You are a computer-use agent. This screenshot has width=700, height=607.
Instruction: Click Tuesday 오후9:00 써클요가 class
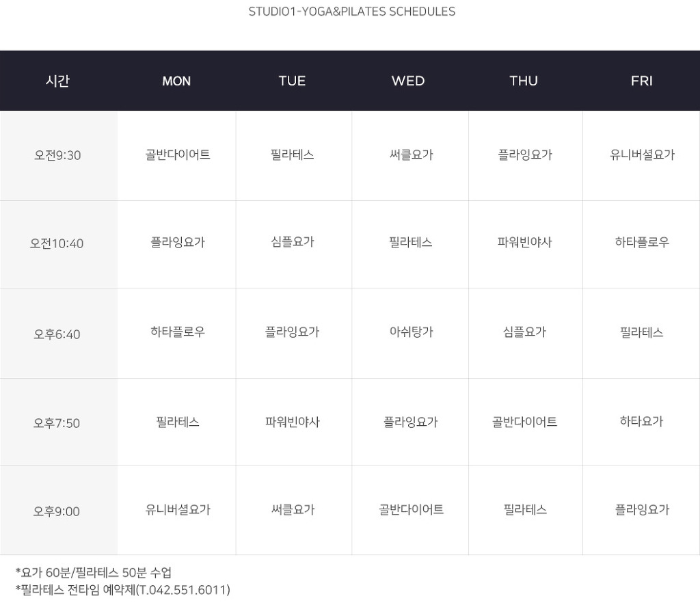tap(293, 509)
